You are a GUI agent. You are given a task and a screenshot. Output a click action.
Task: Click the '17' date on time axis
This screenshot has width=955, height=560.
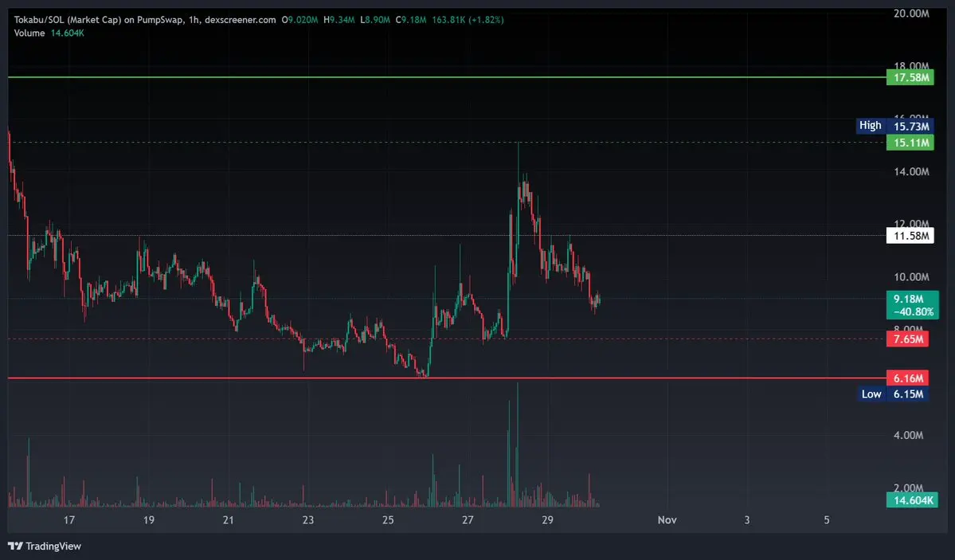[68, 520]
